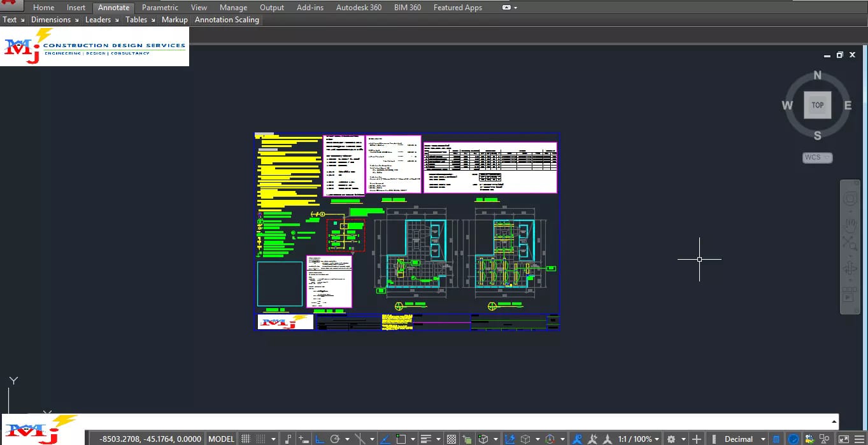Open the Autodesk 360 ribbon tab
The image size is (868, 445).
click(x=359, y=8)
